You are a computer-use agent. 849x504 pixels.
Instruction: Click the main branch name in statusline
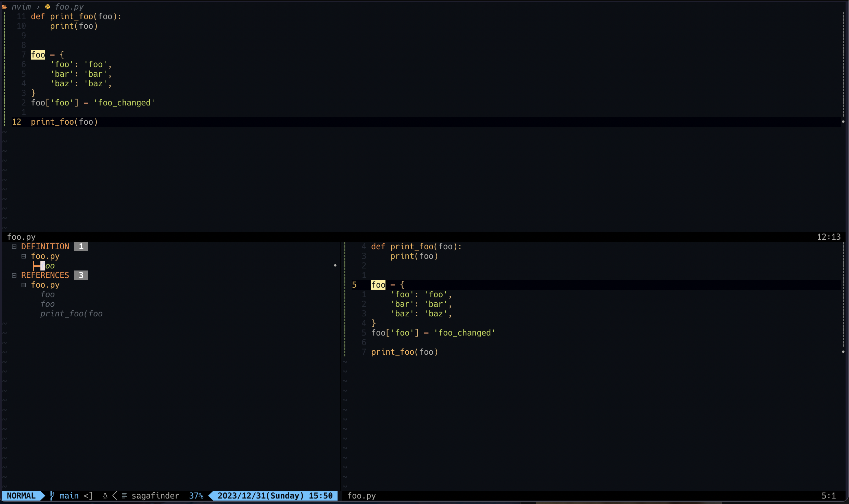[x=69, y=496]
